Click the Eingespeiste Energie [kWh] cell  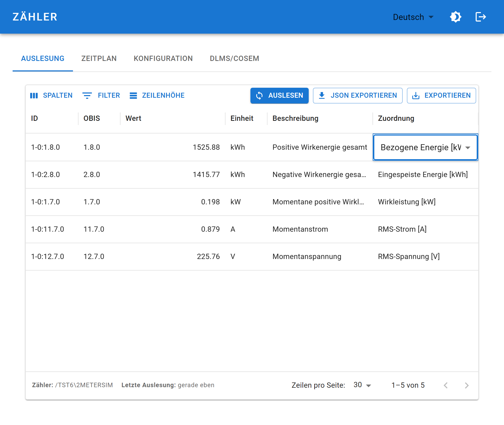coord(426,174)
